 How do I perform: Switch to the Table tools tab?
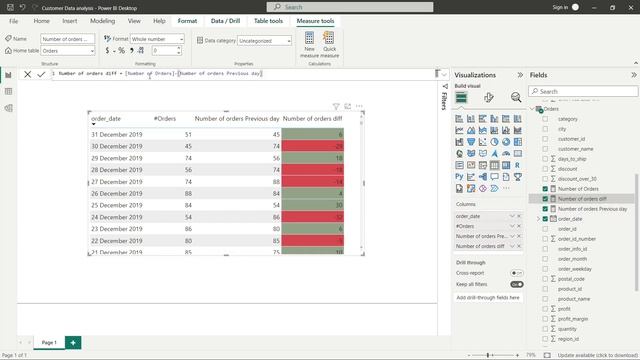tap(268, 21)
